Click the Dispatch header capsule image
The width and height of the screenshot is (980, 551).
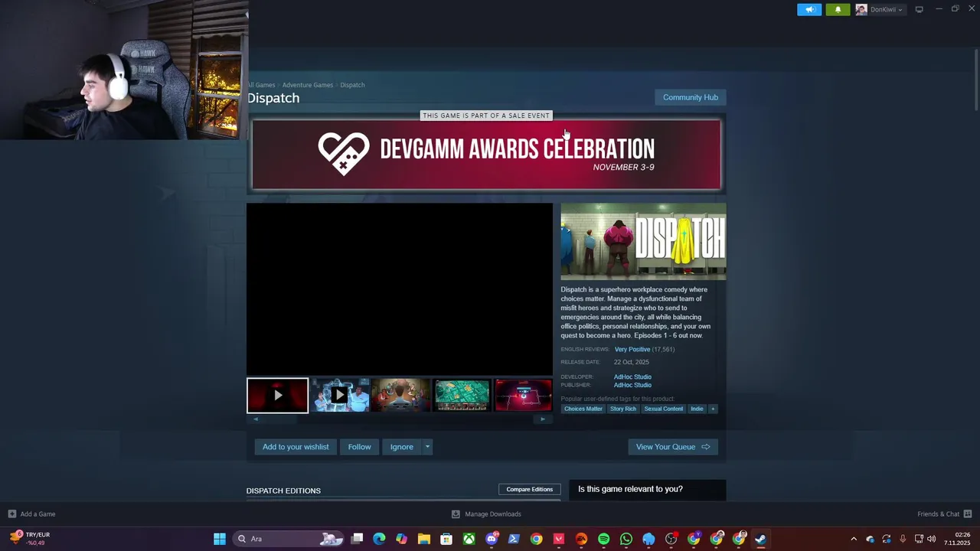[643, 241]
